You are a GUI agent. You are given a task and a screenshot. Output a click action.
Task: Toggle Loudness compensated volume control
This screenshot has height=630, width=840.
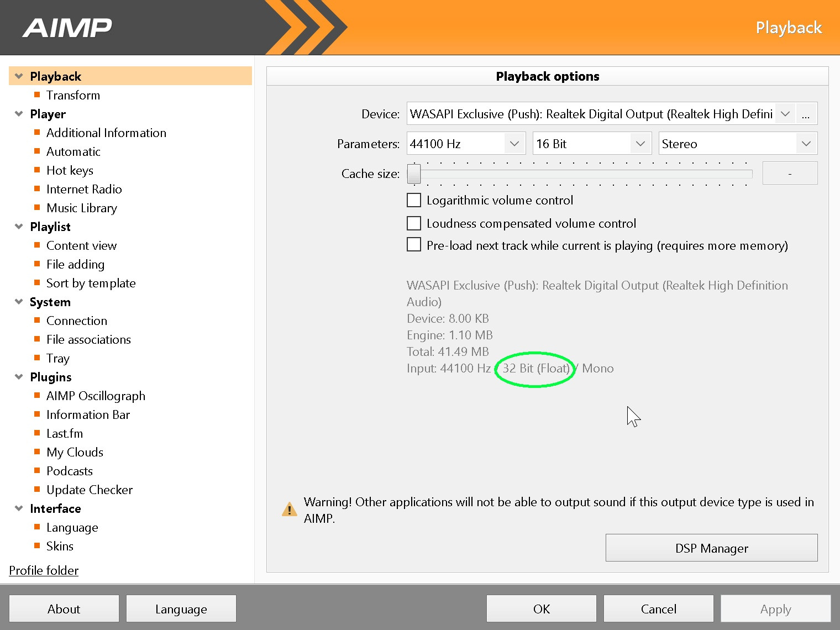(x=414, y=223)
